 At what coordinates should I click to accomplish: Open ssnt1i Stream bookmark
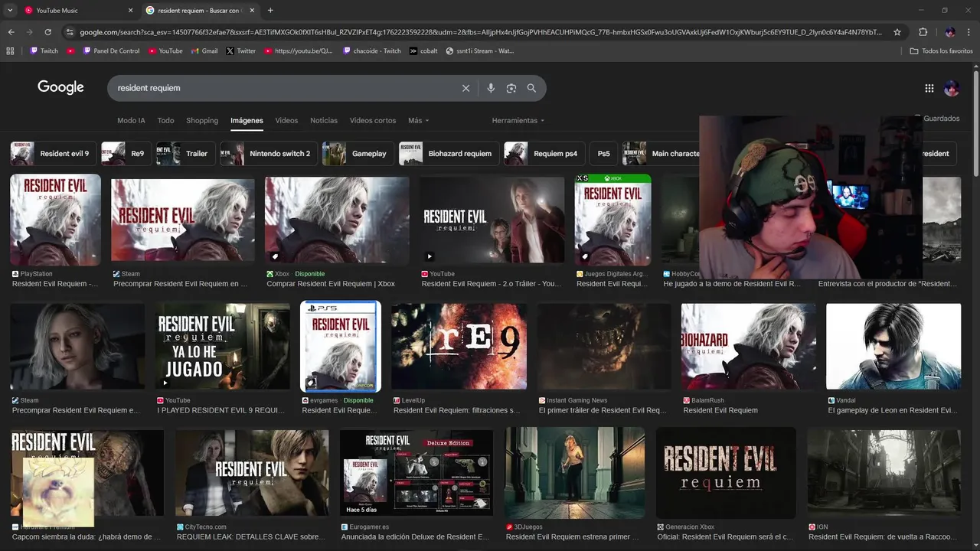(x=480, y=51)
